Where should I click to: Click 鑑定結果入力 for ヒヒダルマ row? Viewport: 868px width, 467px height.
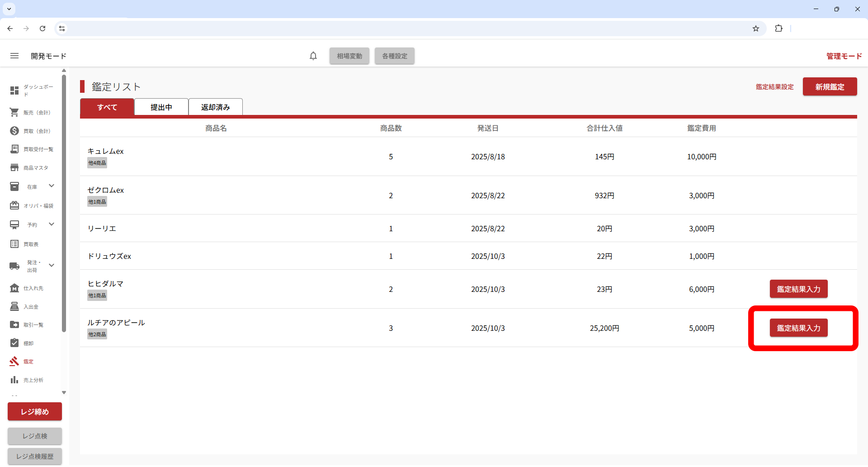pyautogui.click(x=798, y=289)
